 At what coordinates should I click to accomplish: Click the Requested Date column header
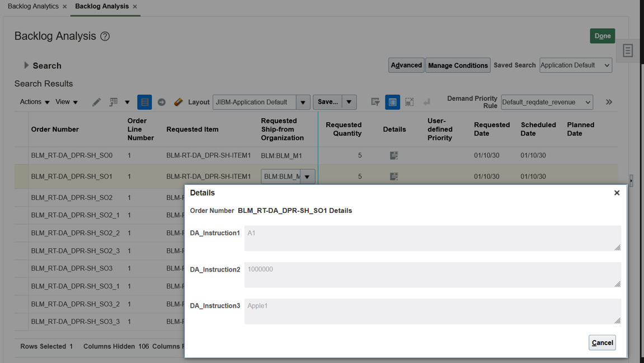click(x=492, y=129)
